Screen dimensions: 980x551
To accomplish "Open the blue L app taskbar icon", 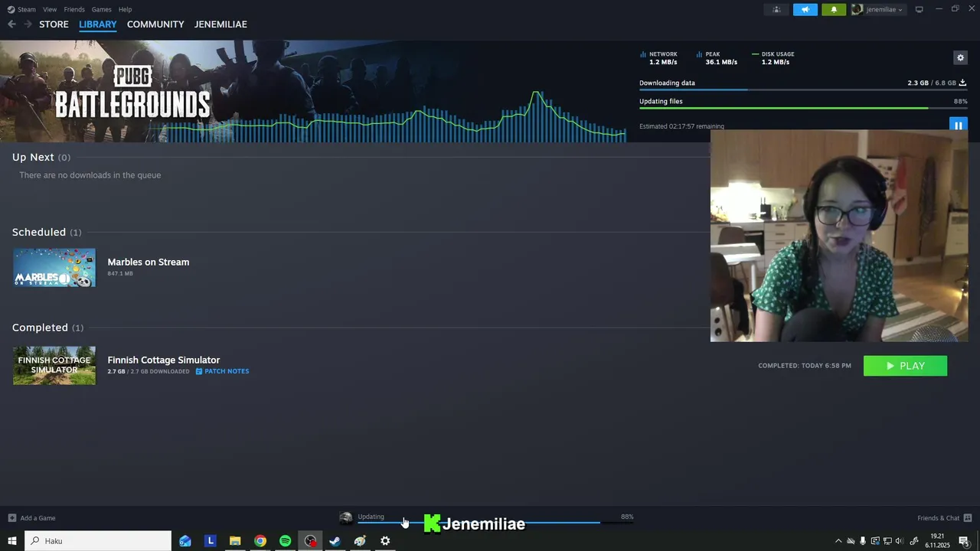I will coord(211,541).
